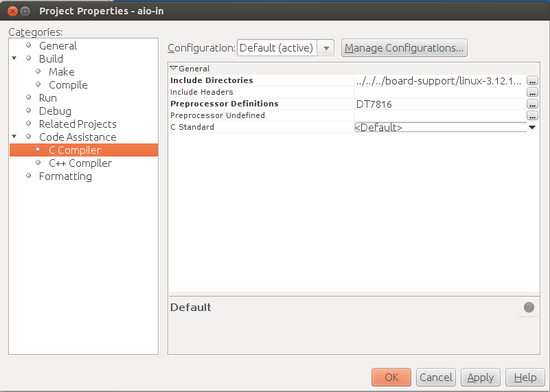Viewport: 550px width, 392px height.
Task: Click the ellipsis button for Preprocessor Undefined
Action: coord(532,116)
